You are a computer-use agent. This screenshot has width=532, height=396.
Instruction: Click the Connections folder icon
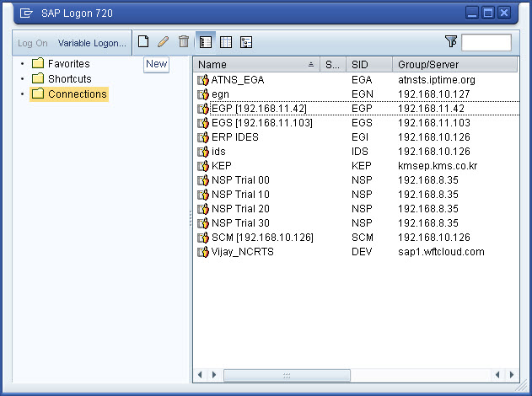pos(38,94)
